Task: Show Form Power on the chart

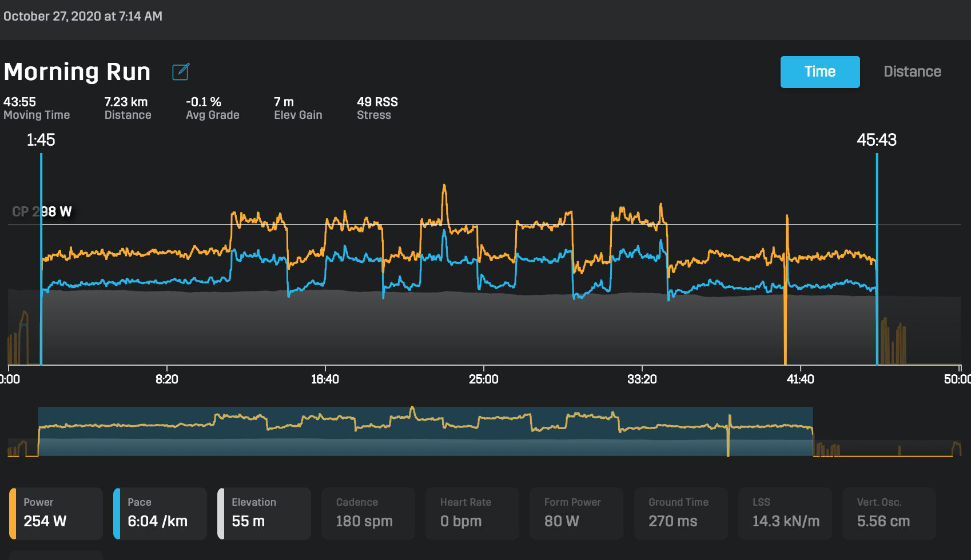Action: [576, 513]
